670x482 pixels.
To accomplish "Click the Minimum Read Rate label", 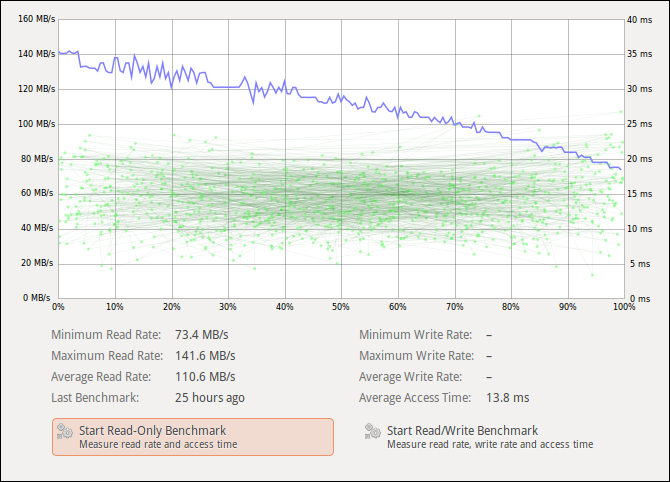I will pyautogui.click(x=106, y=335).
